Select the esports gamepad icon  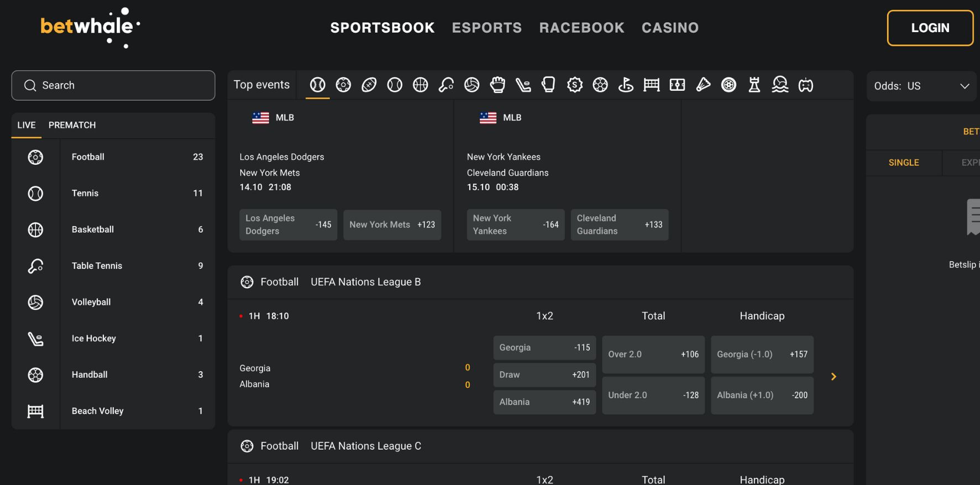tap(806, 85)
